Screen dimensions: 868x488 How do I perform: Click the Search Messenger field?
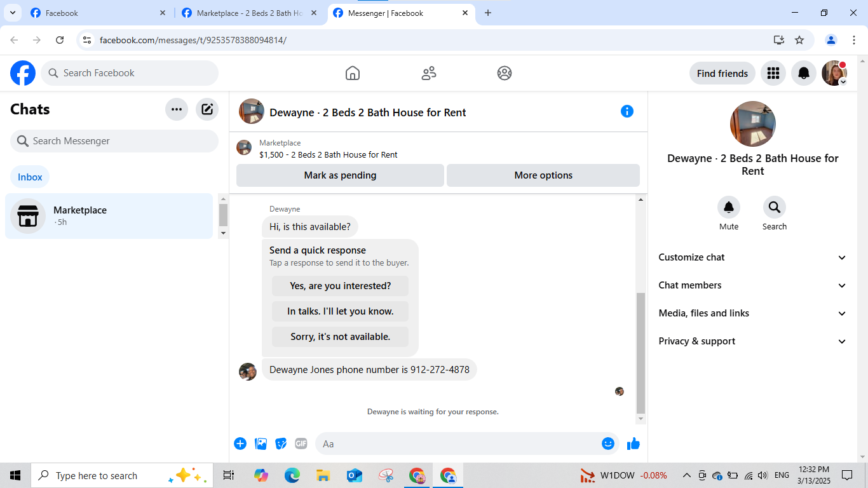[114, 141]
